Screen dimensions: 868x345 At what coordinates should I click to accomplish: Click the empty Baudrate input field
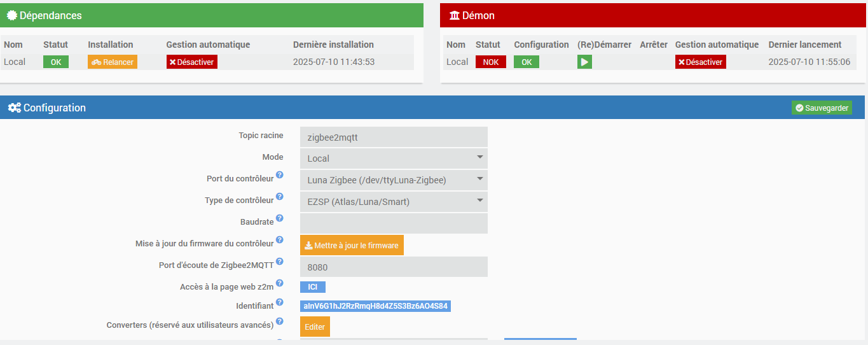tap(394, 223)
